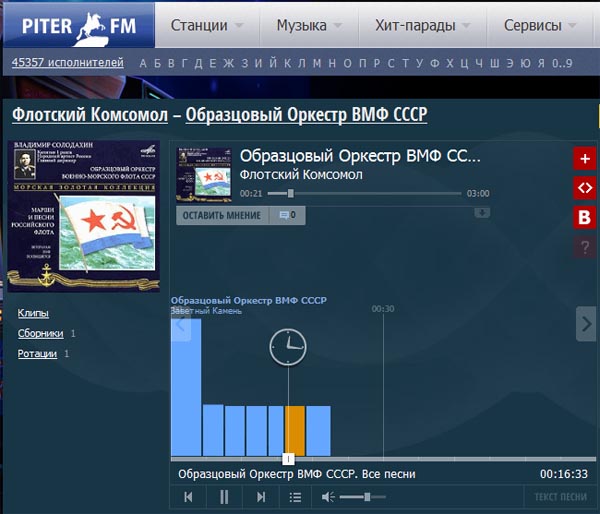
Task: Click the large album cover image
Action: [84, 216]
